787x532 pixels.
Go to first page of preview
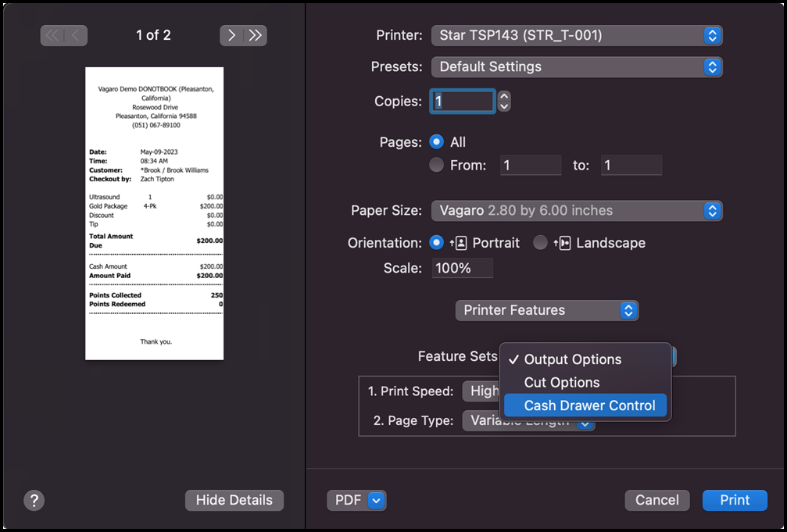point(52,35)
